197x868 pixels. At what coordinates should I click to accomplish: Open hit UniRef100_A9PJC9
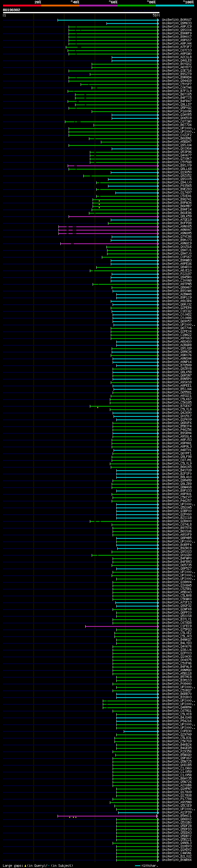pos(176,26)
